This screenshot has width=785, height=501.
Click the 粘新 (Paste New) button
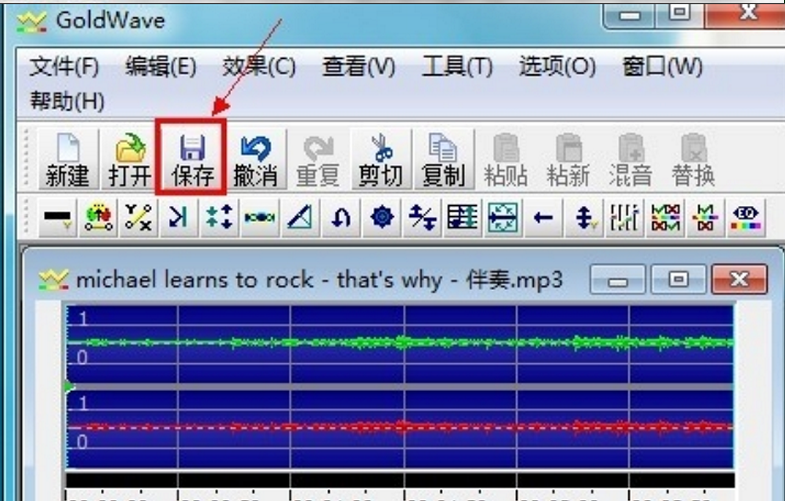[x=568, y=159]
